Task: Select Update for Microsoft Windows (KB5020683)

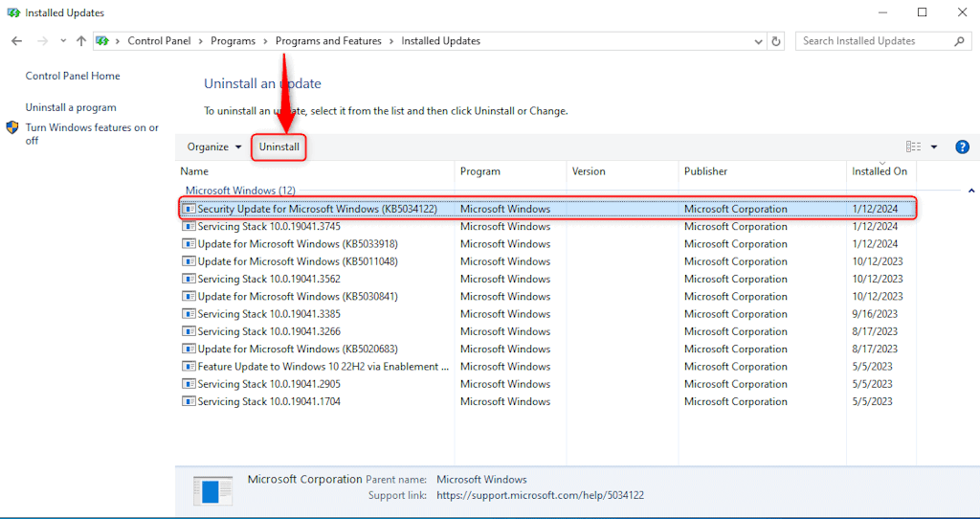Action: pyautogui.click(x=547, y=349)
